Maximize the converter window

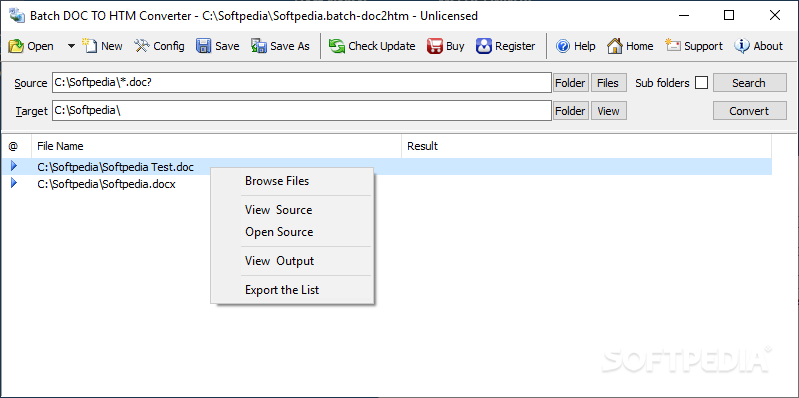coord(729,16)
